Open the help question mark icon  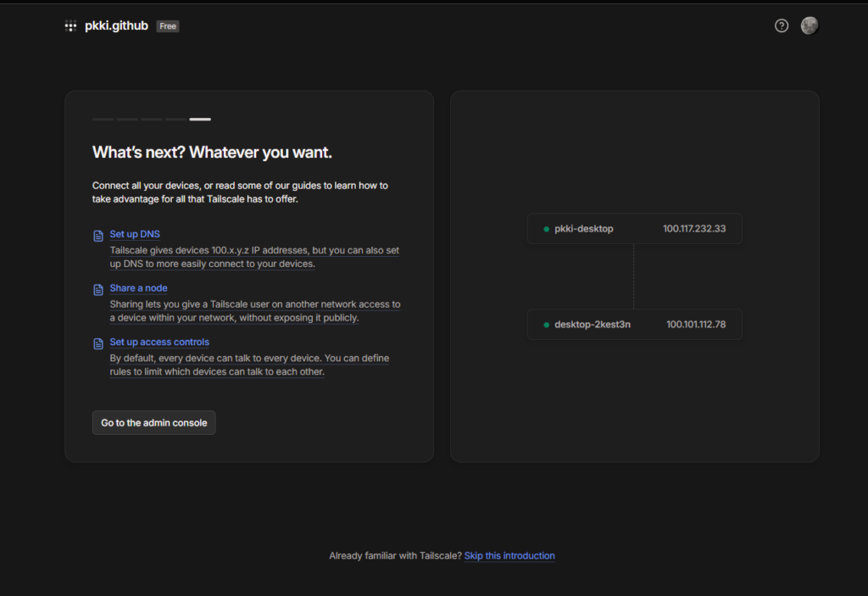tap(782, 26)
